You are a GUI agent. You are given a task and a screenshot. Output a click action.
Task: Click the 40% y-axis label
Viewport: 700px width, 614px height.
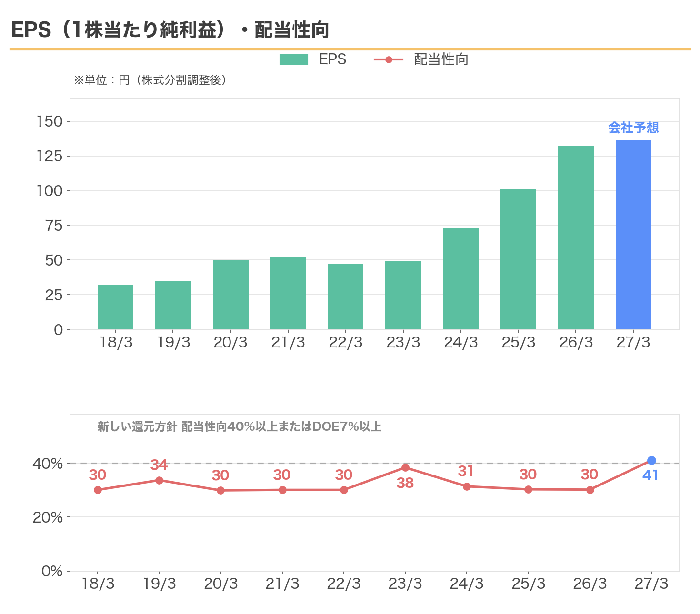(x=48, y=464)
